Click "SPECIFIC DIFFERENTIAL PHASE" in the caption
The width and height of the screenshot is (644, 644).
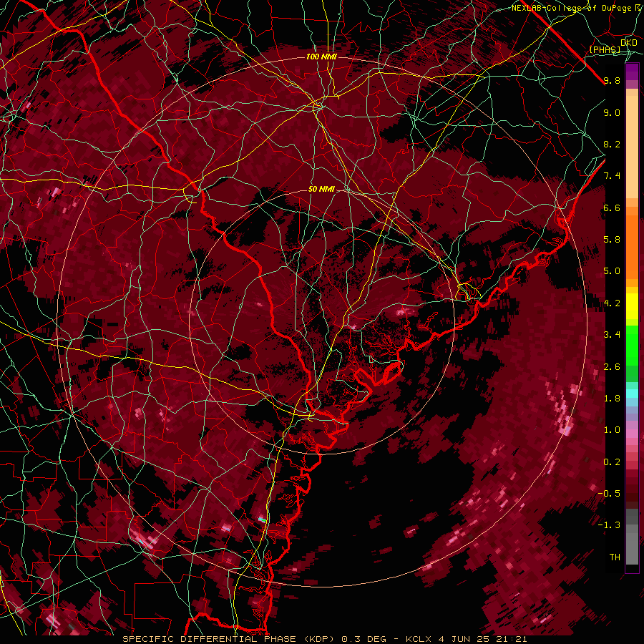click(x=209, y=639)
